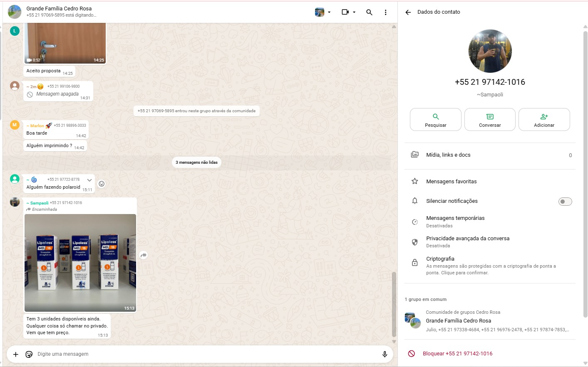Open the emoji picker in message bar
This screenshot has height=367, width=588.
(29, 354)
